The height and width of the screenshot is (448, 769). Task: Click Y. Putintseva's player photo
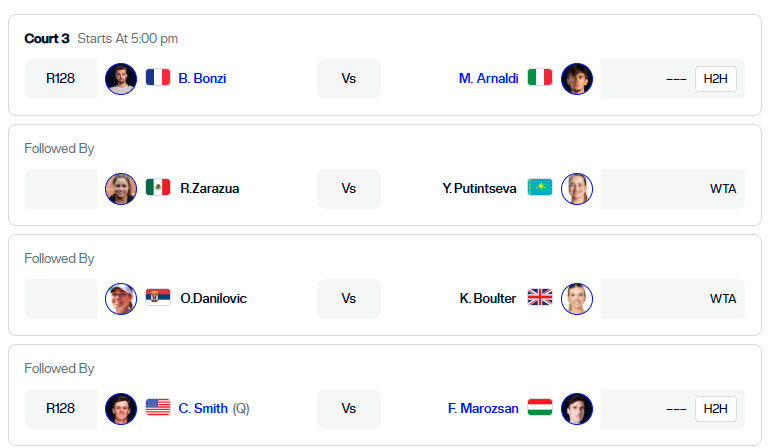click(577, 189)
